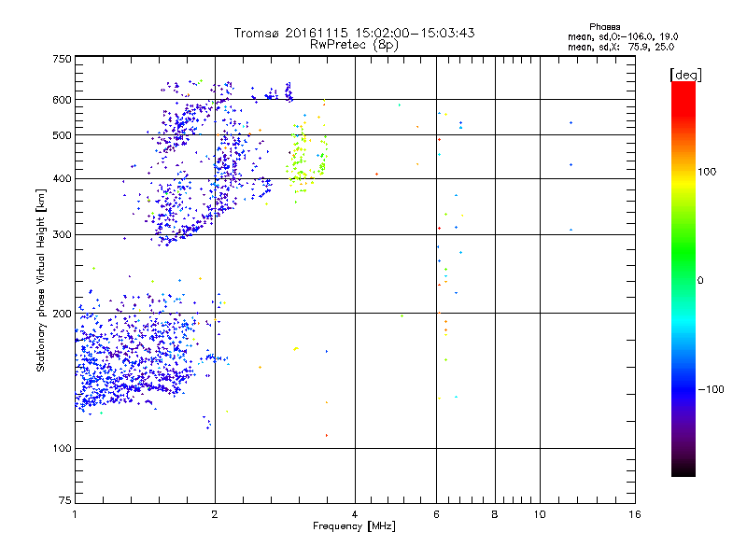
Task: Click the x-axis tick label "16"
Action: pos(635,514)
